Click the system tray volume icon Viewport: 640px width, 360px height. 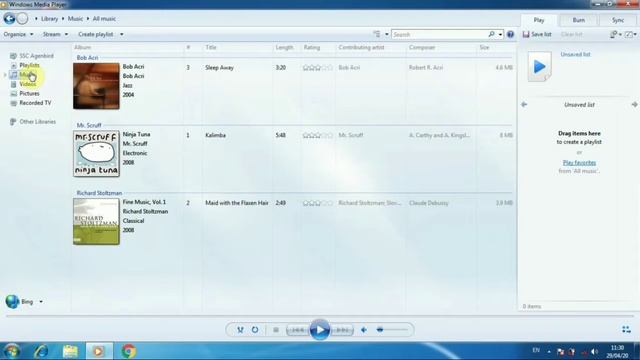[x=594, y=352]
